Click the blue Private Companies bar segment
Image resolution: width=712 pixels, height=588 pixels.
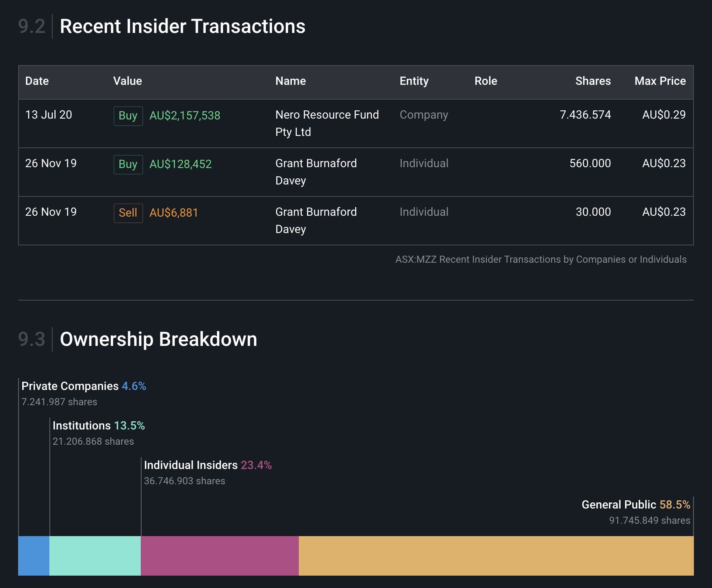pos(34,555)
